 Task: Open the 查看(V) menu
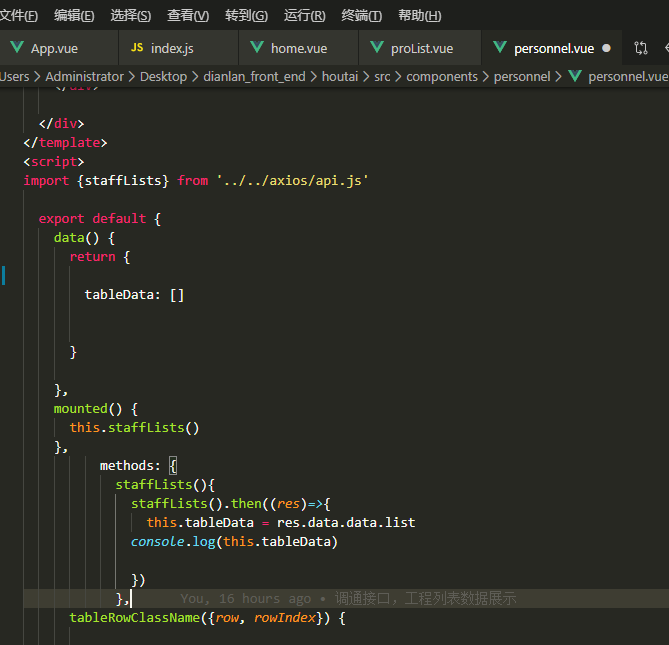click(x=188, y=16)
